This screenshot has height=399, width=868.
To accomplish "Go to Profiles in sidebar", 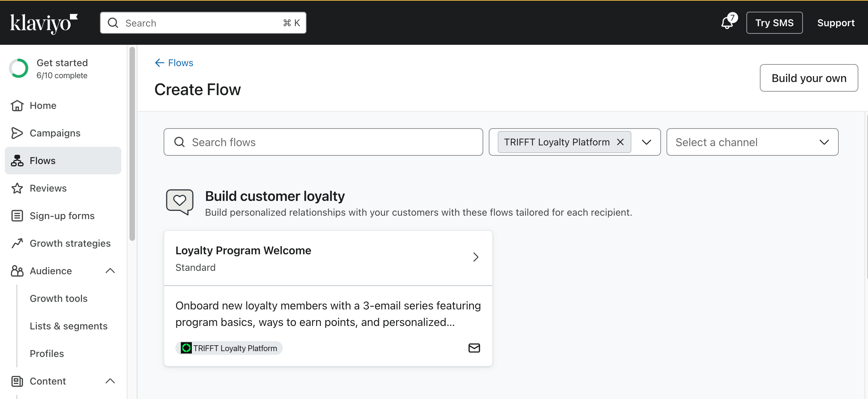I will 47,354.
